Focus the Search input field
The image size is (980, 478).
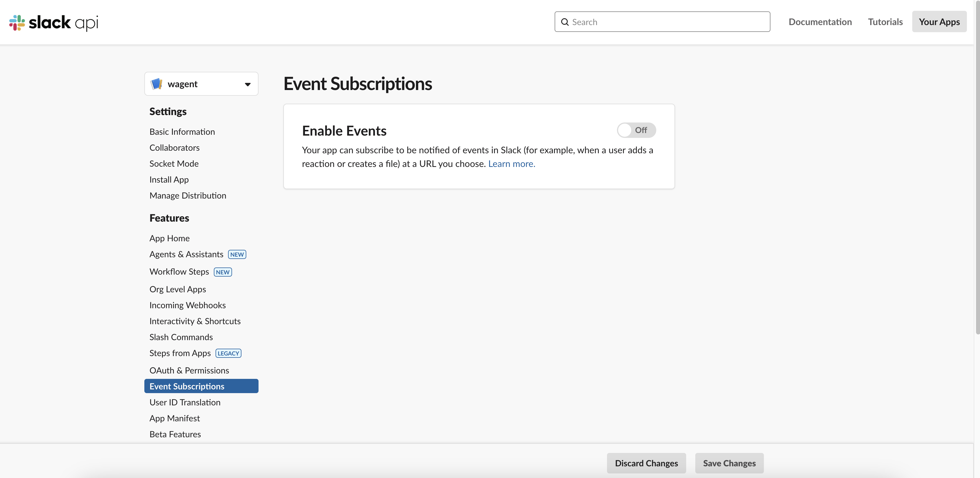[662, 22]
